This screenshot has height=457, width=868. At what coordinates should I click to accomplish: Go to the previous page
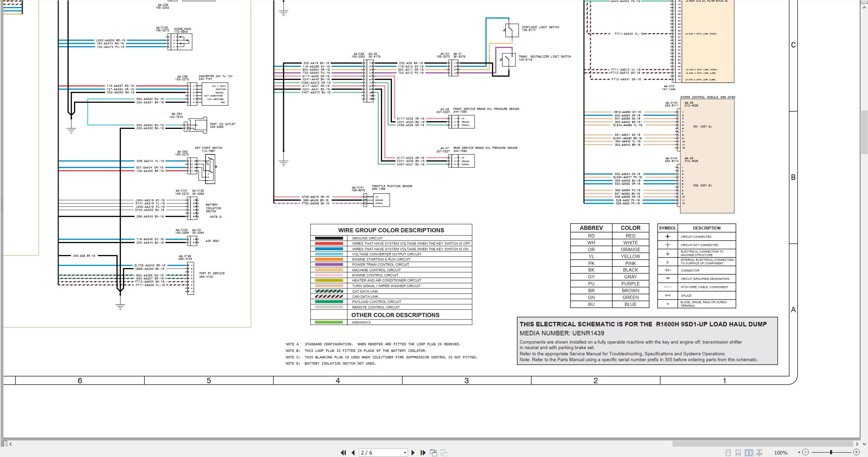353,453
